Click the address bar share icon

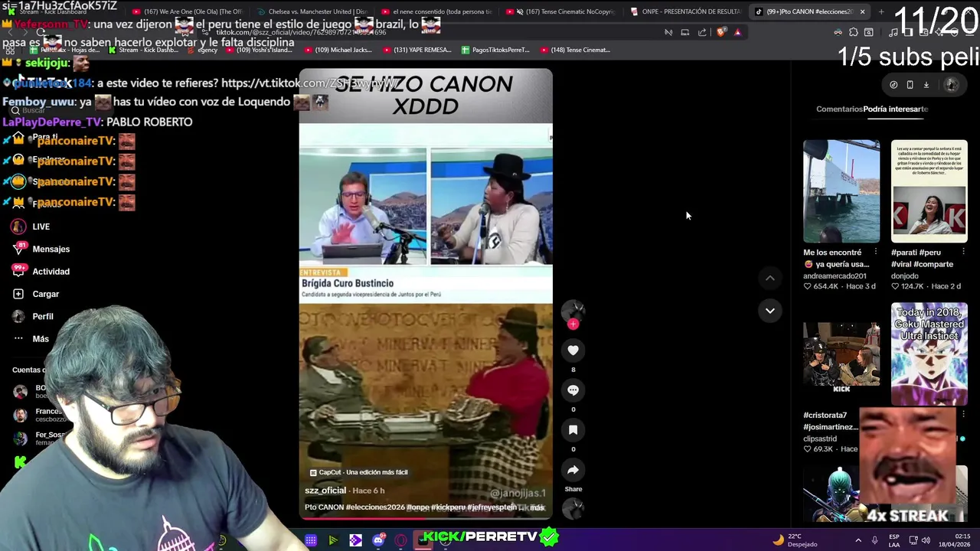(x=702, y=32)
